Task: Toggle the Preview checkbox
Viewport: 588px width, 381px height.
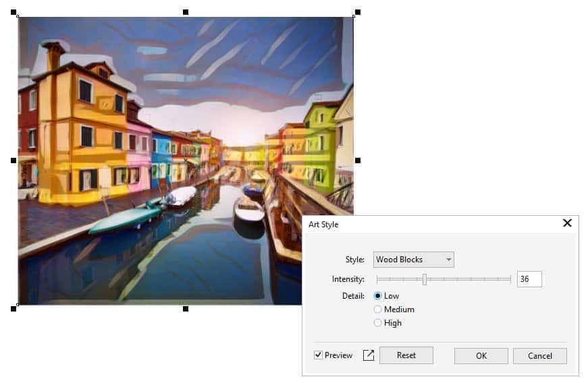Action: pos(318,355)
